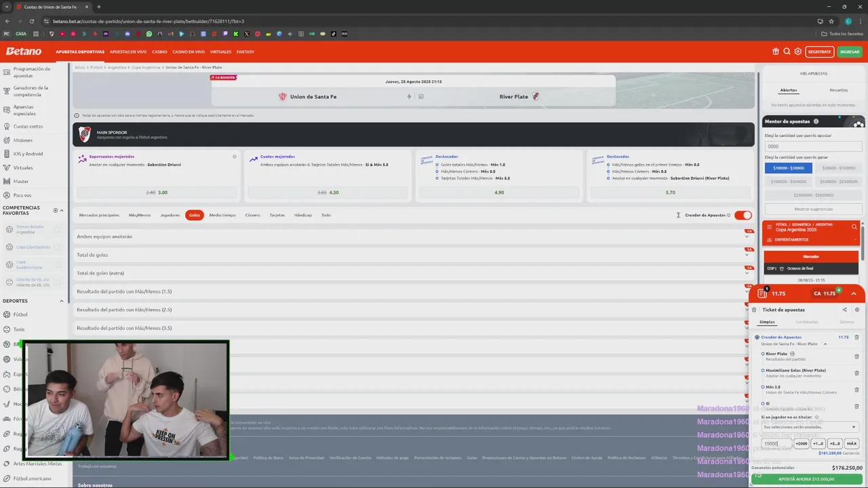This screenshot has width=868, height=488.
Task: Click the Registrate button
Action: click(x=819, y=52)
